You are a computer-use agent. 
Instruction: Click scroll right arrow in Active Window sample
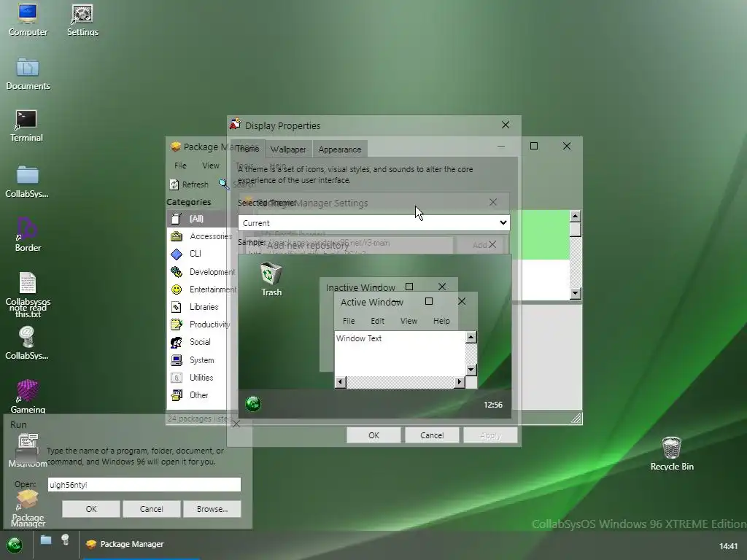[x=460, y=382]
